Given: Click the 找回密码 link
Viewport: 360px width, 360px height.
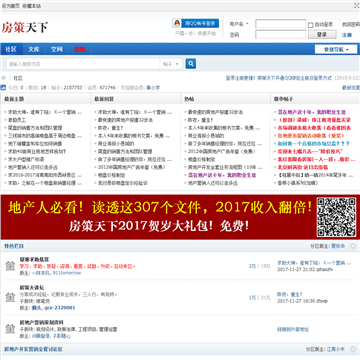Looking at the screenshot, I should coord(351,24).
